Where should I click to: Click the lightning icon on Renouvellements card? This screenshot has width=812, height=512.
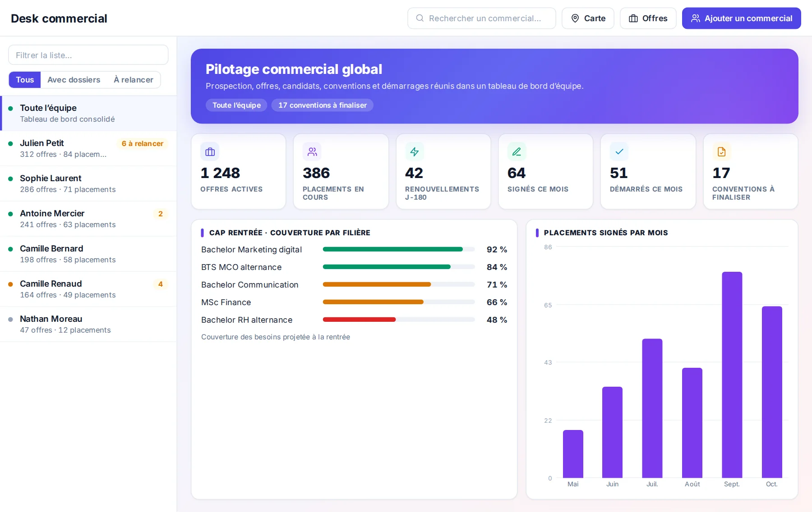coord(415,152)
